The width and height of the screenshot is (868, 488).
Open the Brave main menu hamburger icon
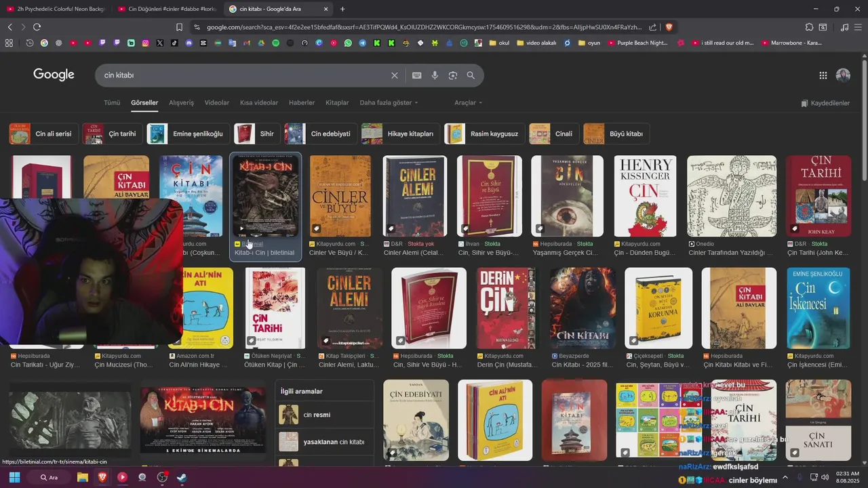point(858,27)
